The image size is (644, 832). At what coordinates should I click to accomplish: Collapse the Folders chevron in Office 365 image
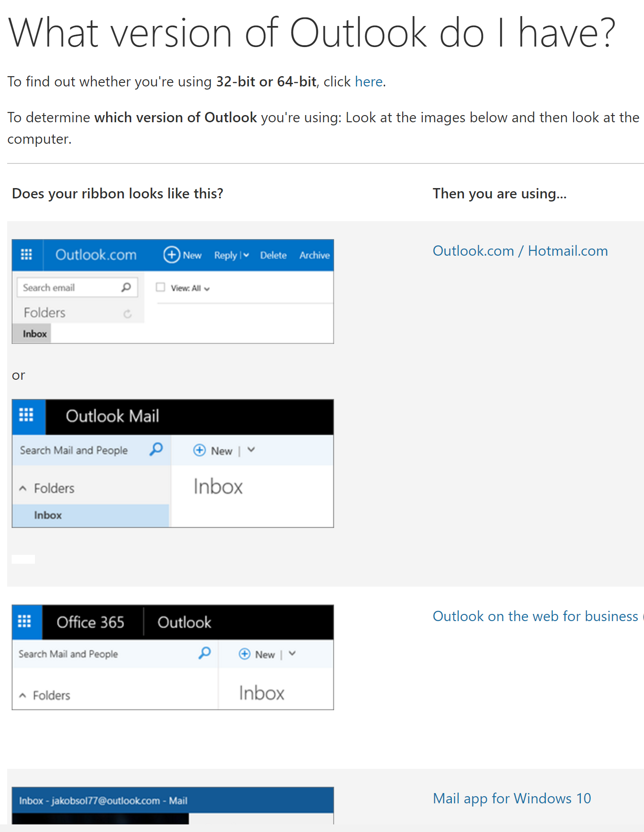[22, 695]
